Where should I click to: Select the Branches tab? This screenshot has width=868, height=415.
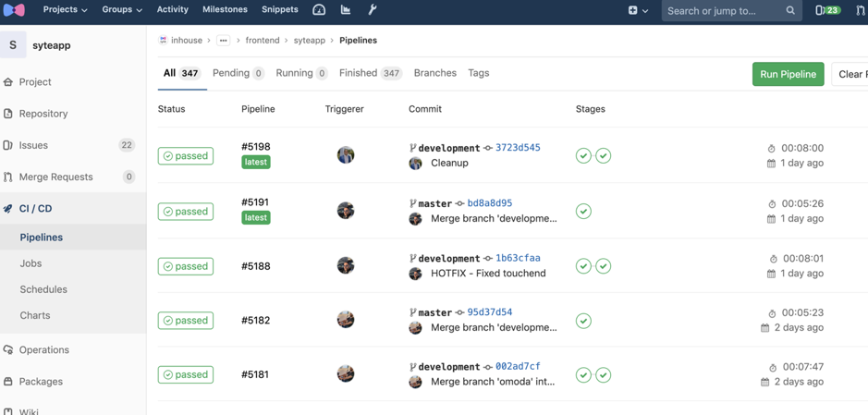click(x=434, y=73)
